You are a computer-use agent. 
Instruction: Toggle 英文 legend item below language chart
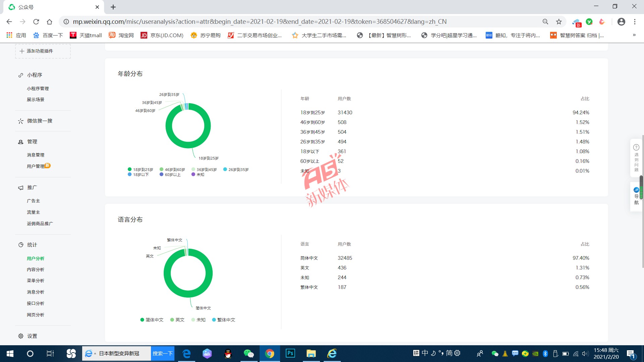pyautogui.click(x=177, y=320)
